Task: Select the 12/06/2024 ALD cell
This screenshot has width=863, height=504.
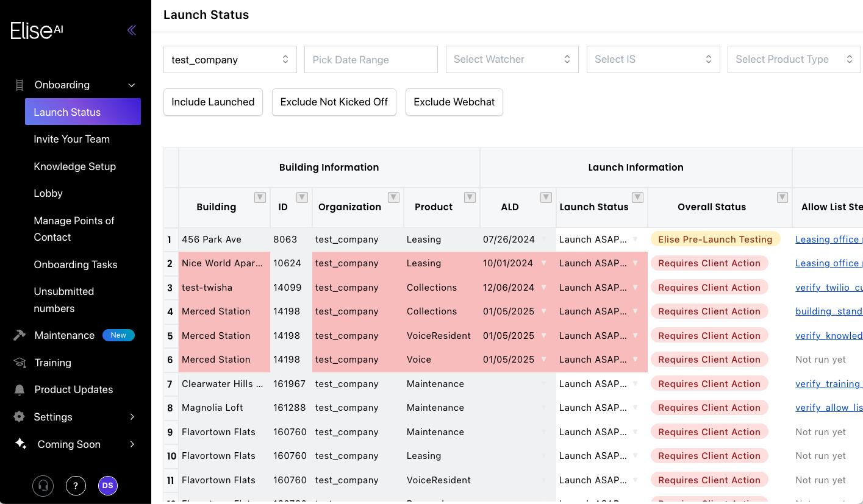Action: tap(518, 288)
